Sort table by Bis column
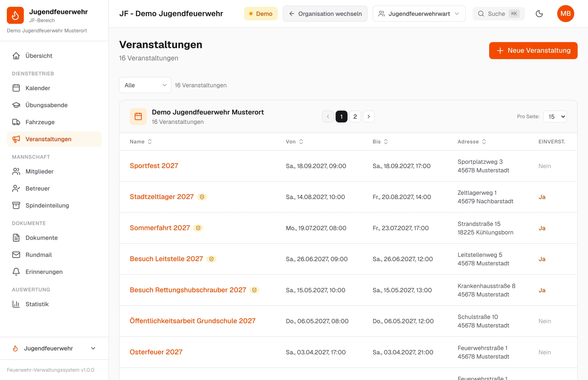This screenshot has width=588, height=380. tap(380, 142)
